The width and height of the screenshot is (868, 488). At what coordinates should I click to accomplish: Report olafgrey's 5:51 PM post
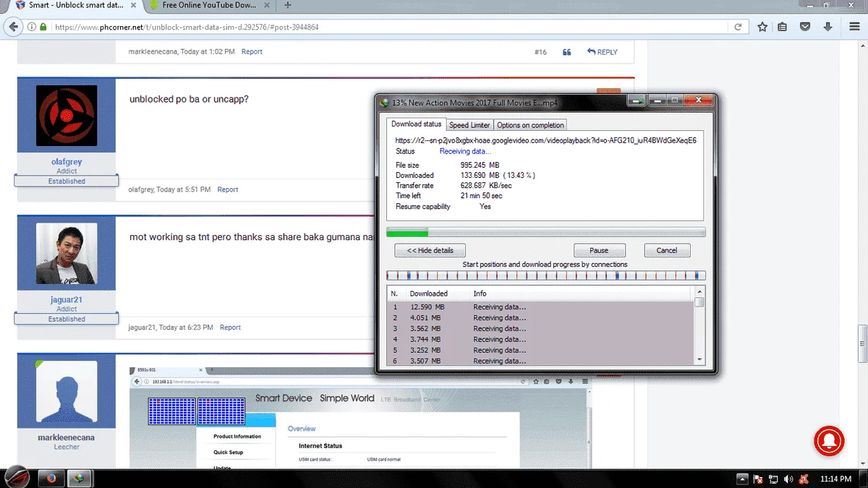point(228,189)
